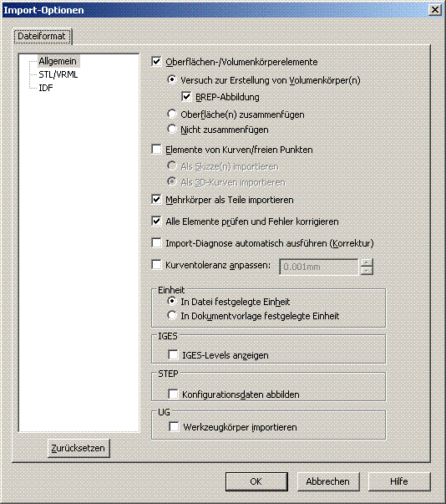Click the Abbrechen button
Screen dimensions: 446x504
click(328, 481)
